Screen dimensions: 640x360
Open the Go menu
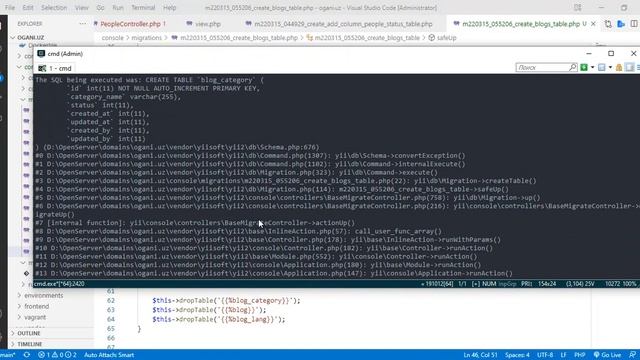click(100, 8)
